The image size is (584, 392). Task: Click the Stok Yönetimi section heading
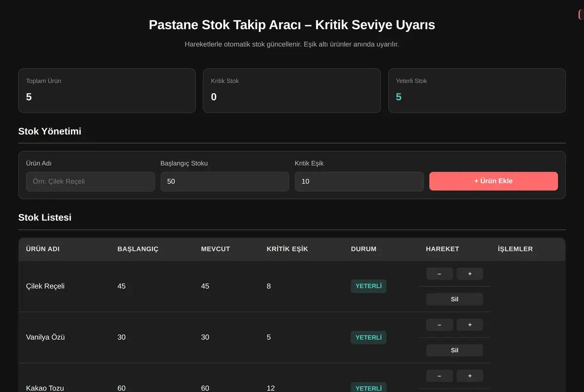(x=50, y=131)
